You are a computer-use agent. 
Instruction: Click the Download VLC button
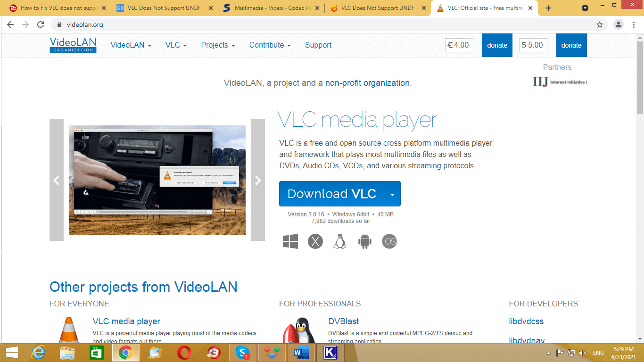331,194
